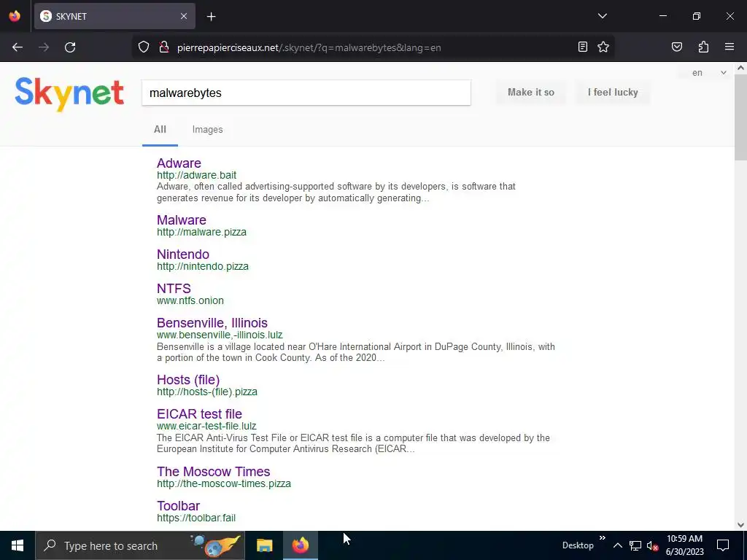Click the www.eicar-test-file.lulz URL text
The image size is (747, 560).
coord(206,426)
